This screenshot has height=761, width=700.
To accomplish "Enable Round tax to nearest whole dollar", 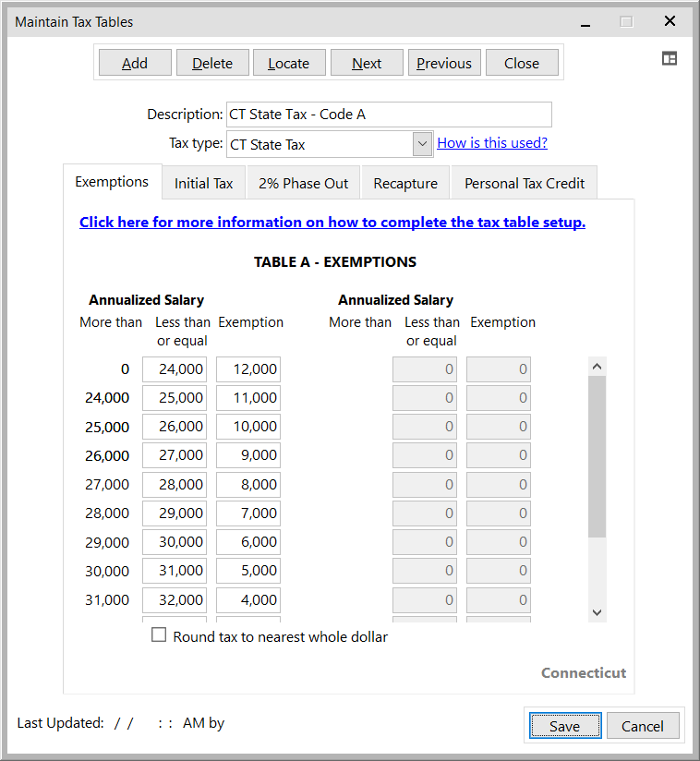I will click(x=159, y=635).
